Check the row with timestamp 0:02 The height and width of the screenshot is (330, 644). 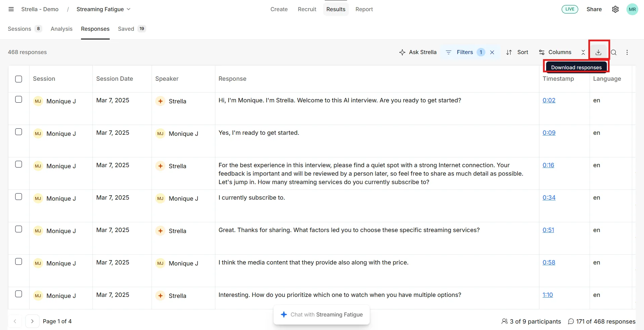coord(19,99)
